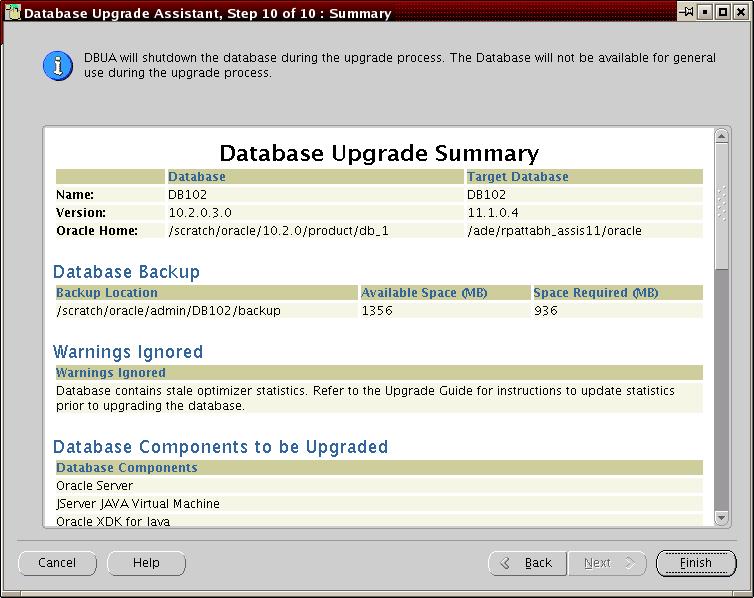Click the summary scrollbar up arrow
This screenshot has width=754, height=598.
(722, 136)
